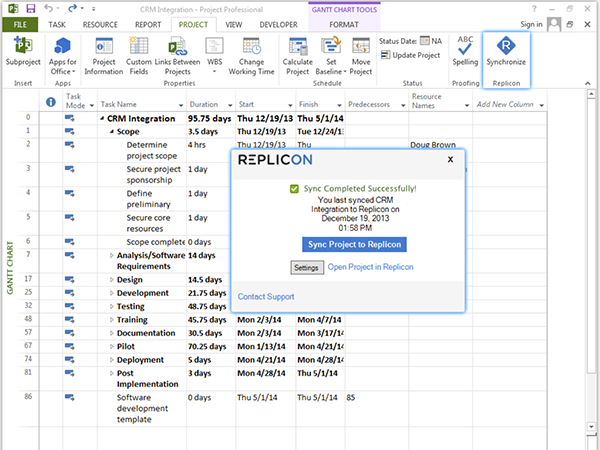The width and height of the screenshot is (600, 450).
Task: Open Change Working Time
Action: pos(251,56)
